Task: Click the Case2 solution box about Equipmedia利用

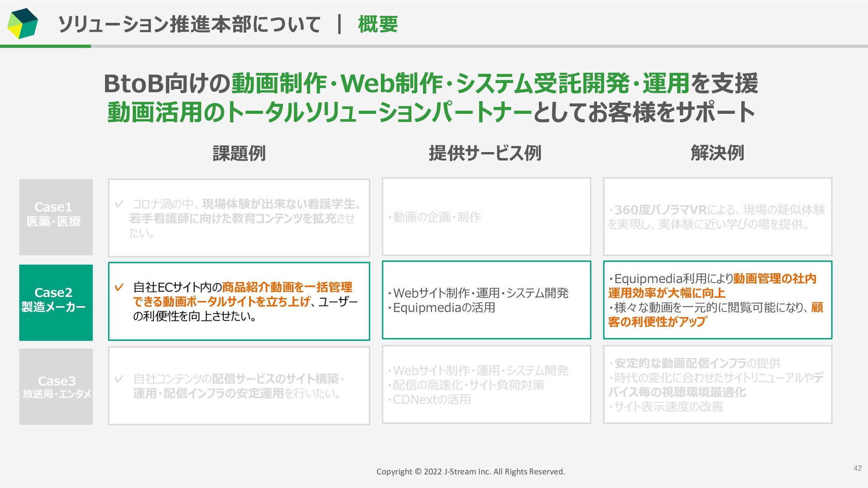Action: [717, 300]
